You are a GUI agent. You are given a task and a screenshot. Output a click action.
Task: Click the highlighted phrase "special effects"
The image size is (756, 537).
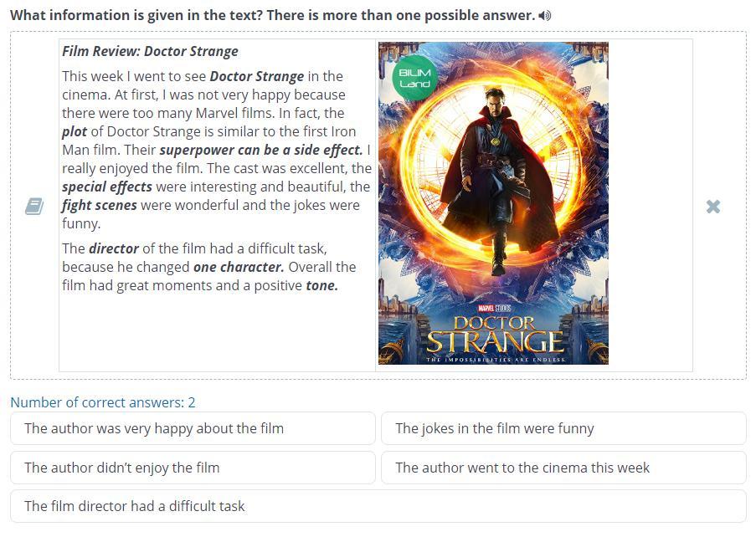point(107,187)
